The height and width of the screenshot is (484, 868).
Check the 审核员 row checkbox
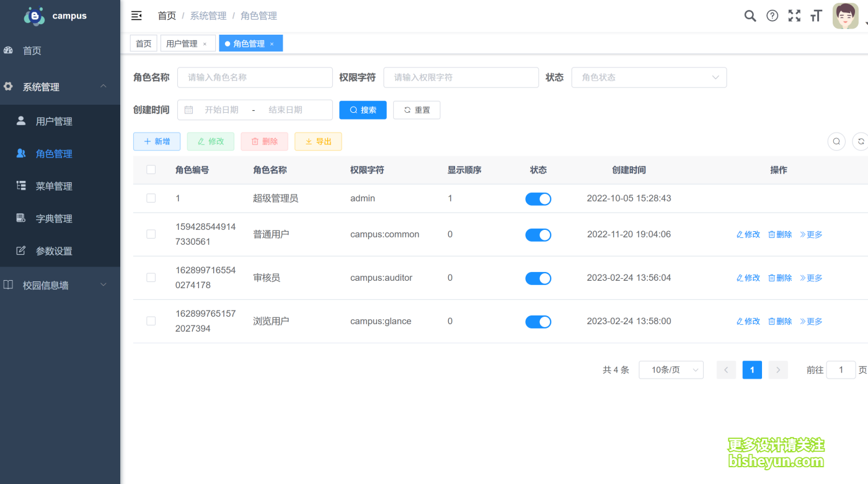pyautogui.click(x=151, y=278)
